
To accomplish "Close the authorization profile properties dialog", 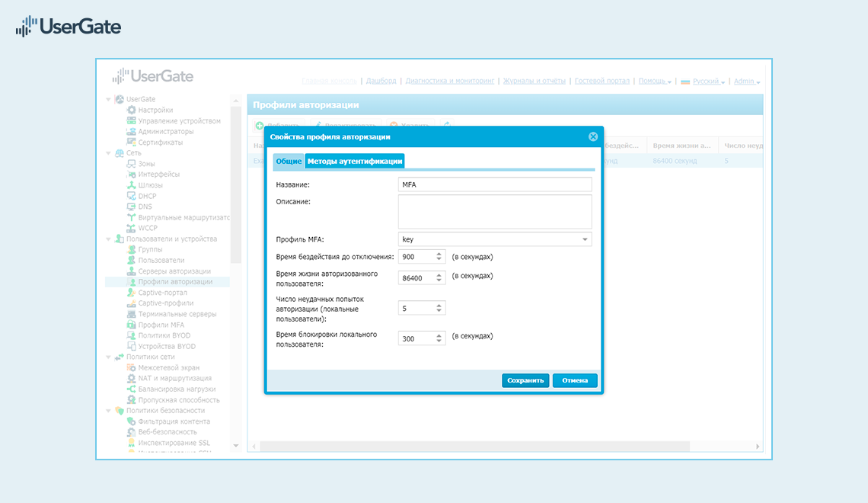I will [x=592, y=137].
